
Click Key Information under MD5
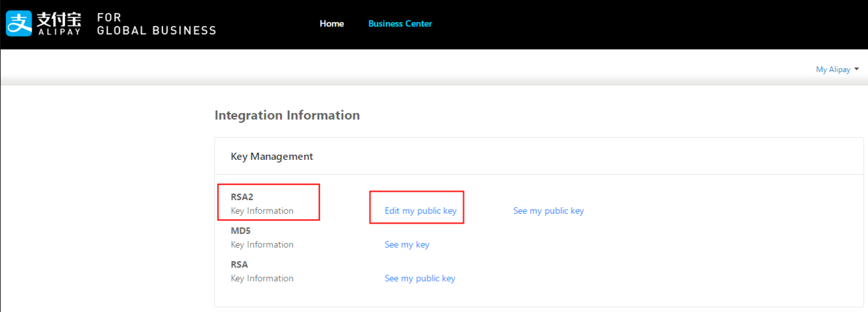coord(262,244)
